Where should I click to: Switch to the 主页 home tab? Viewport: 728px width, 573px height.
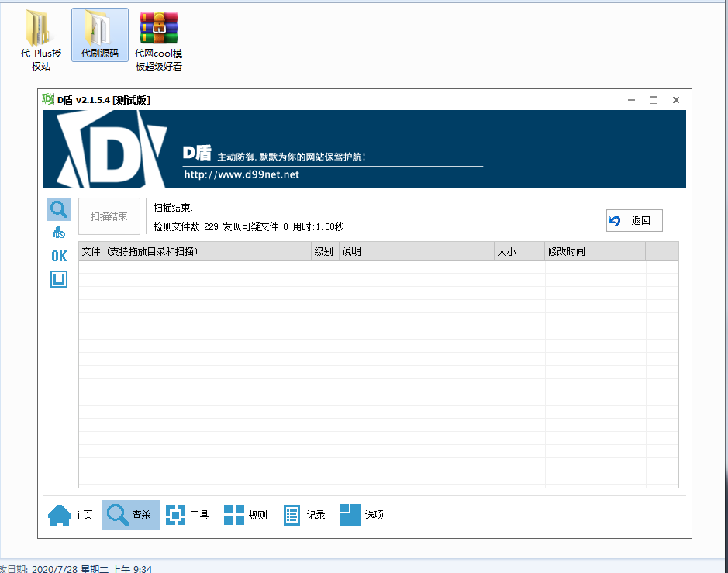[x=71, y=514]
